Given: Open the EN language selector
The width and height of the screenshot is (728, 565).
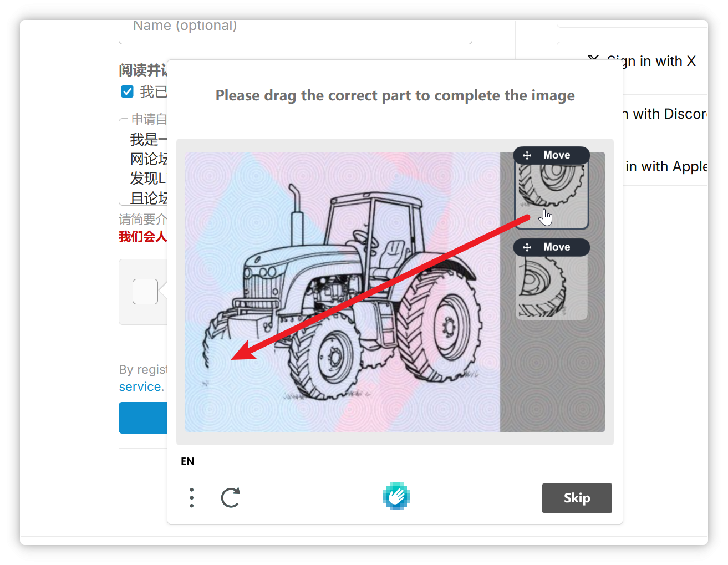Looking at the screenshot, I should click(187, 461).
